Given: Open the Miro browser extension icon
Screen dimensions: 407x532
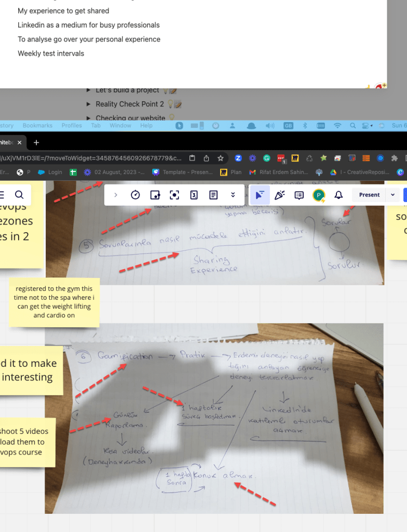Looking at the screenshot, I should click(x=295, y=158).
